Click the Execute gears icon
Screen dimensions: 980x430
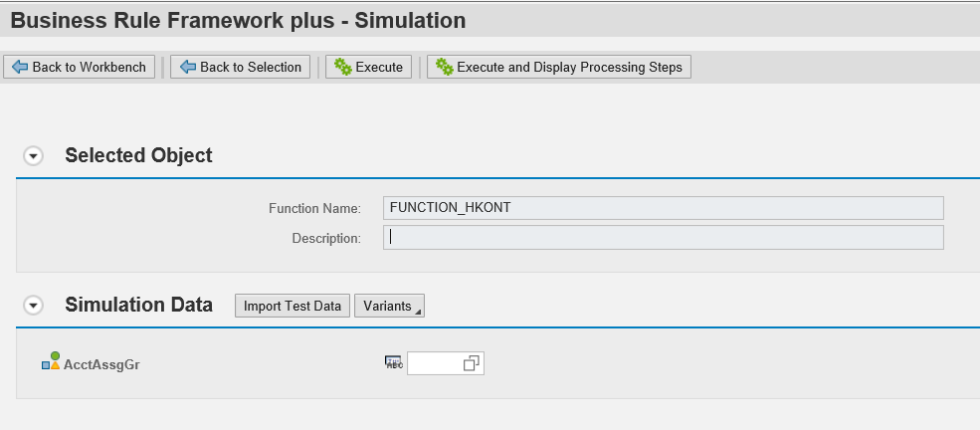pos(343,67)
